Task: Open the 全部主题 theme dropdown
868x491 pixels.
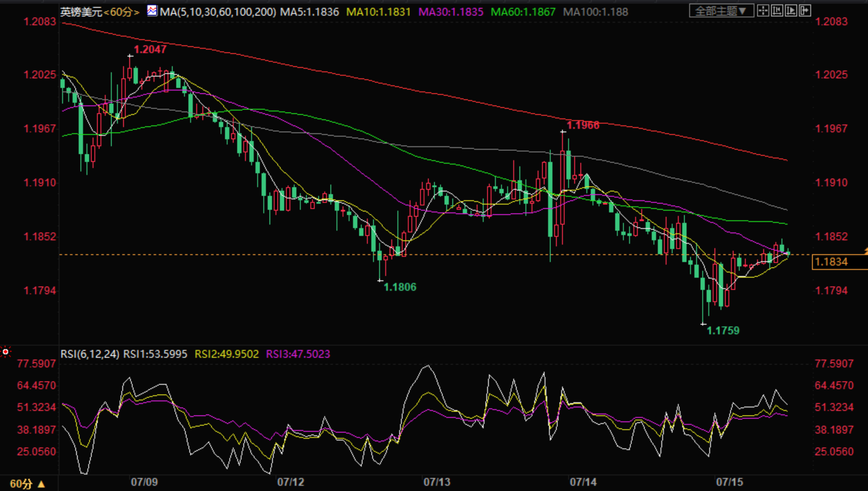Action: point(721,11)
